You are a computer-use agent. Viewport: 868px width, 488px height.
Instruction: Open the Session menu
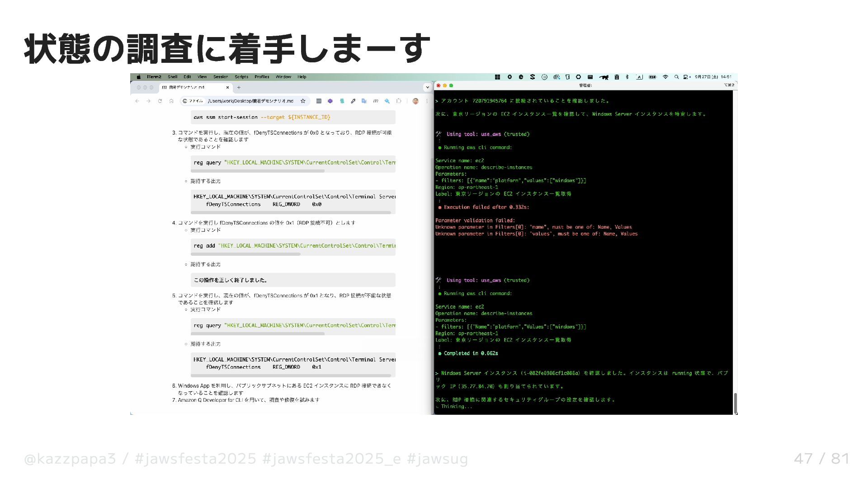coord(221,77)
